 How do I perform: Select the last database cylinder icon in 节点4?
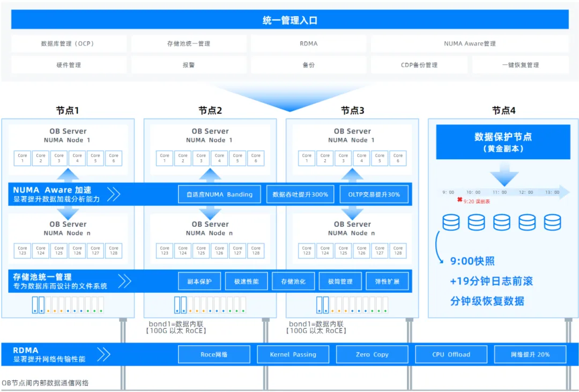(552, 222)
